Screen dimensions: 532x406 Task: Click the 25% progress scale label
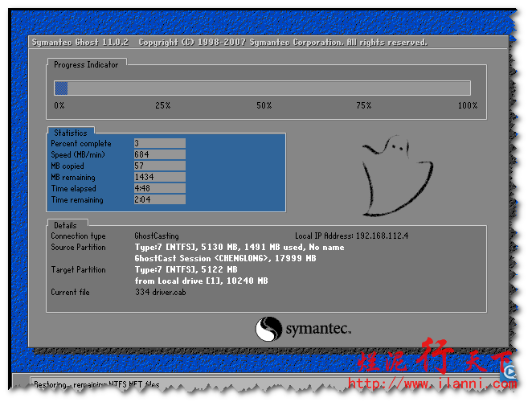[x=163, y=105]
